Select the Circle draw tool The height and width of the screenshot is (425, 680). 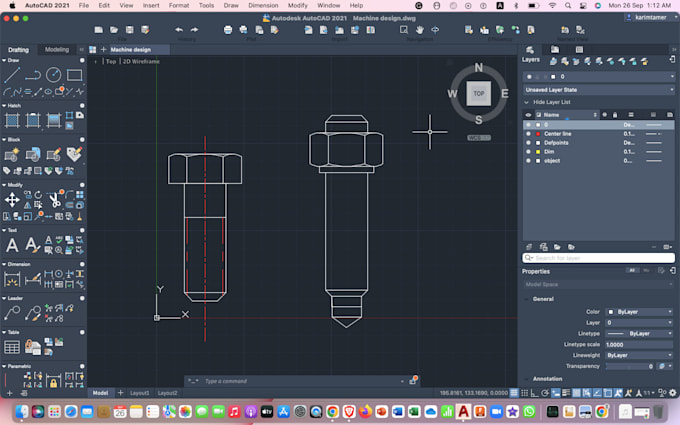pyautogui.click(x=53, y=75)
